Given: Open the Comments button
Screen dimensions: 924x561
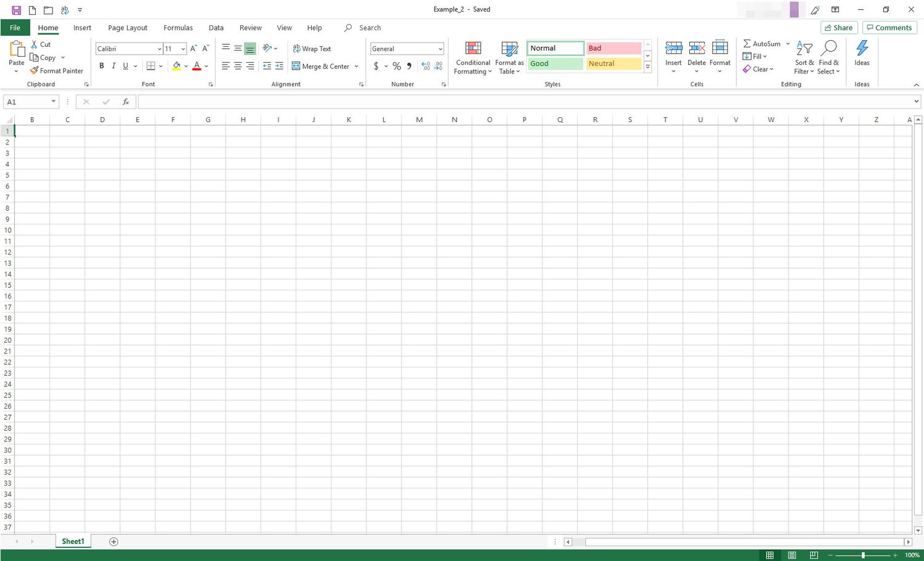Looking at the screenshot, I should point(889,28).
